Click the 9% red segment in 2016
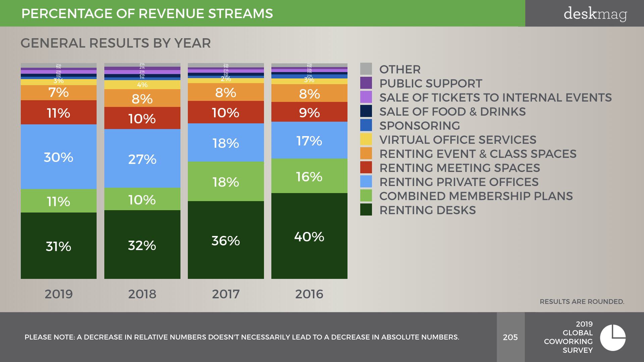The height and width of the screenshot is (362, 644). coord(309,112)
